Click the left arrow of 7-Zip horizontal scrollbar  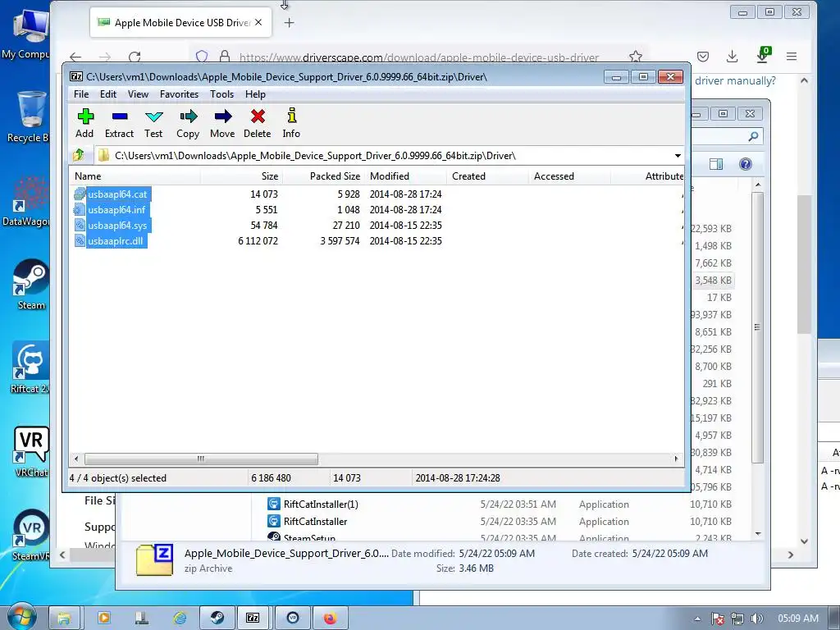[x=76, y=459]
